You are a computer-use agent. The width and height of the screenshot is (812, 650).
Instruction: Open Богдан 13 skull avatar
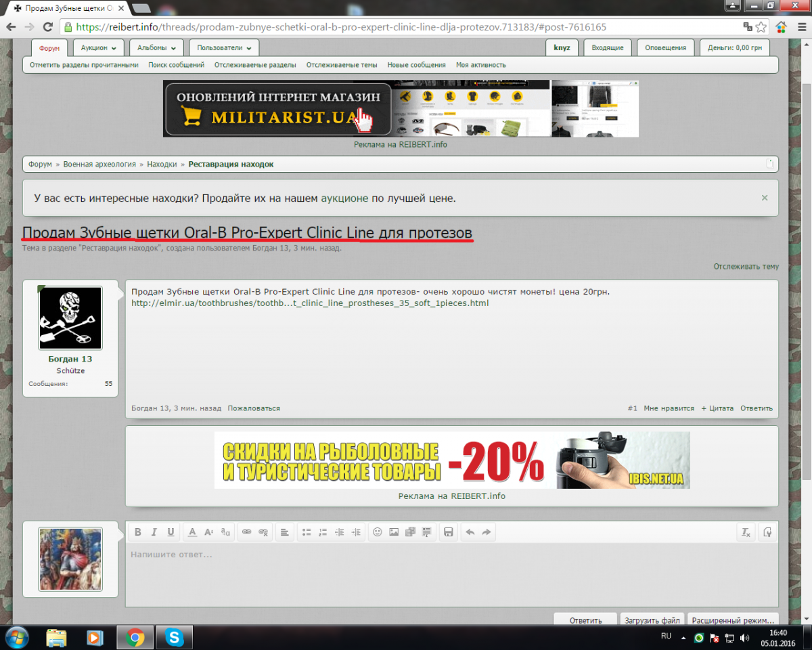coord(70,318)
